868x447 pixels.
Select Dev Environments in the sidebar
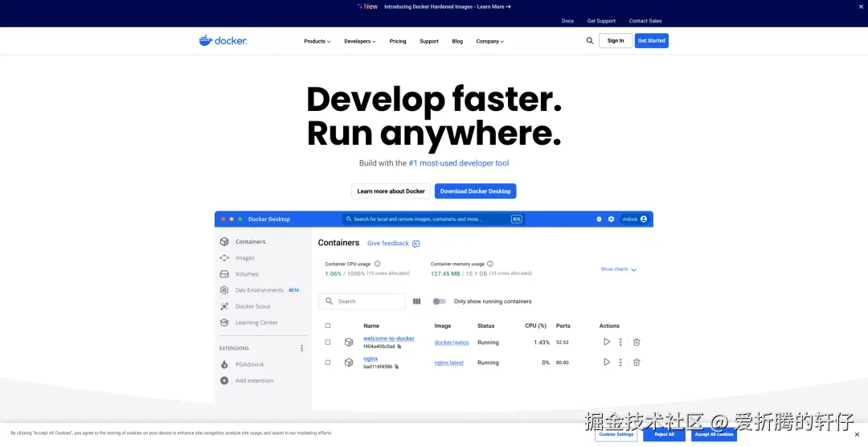tap(260, 289)
